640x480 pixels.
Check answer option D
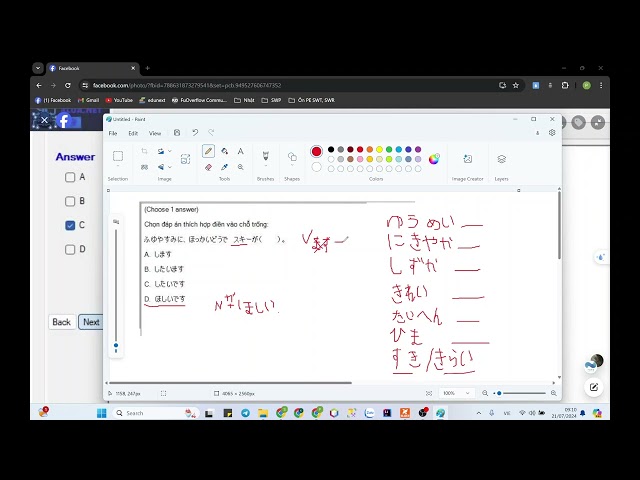70,249
